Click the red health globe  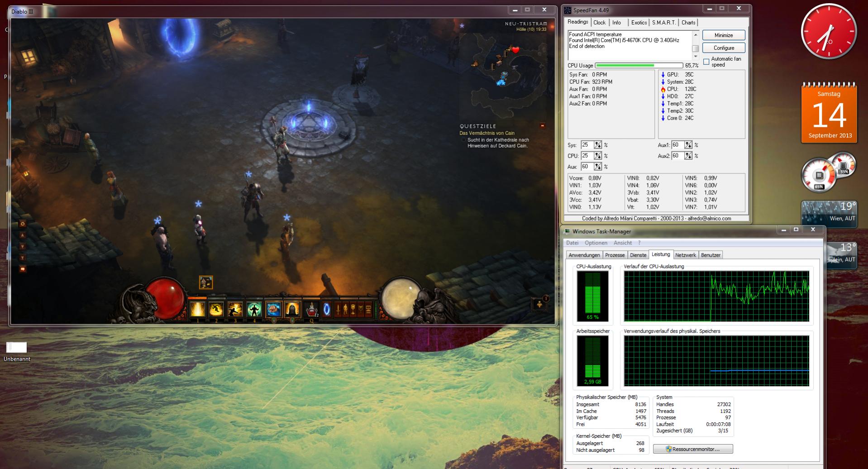[165, 299]
